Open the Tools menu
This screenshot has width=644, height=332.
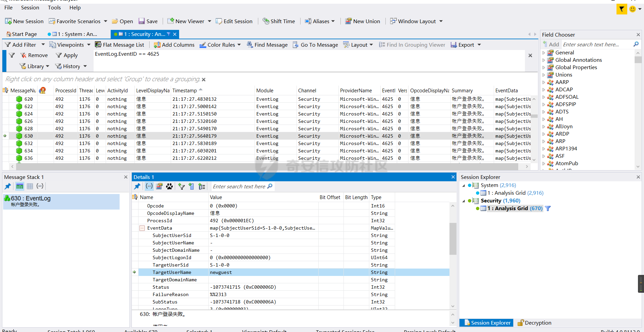[x=54, y=7]
